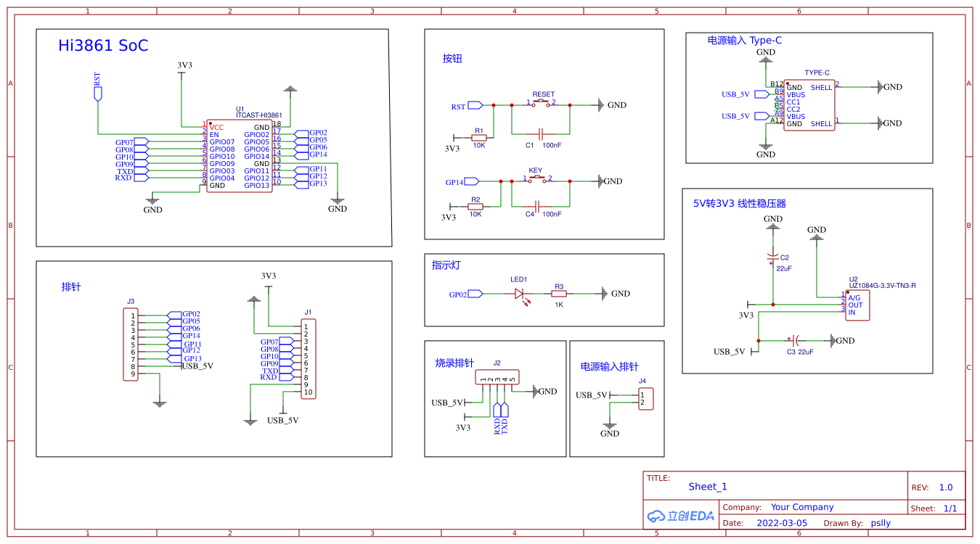This screenshot has width=980, height=544.
Task: Click the '5V转3V3 线性稳压器' block title
Action: click(740, 204)
